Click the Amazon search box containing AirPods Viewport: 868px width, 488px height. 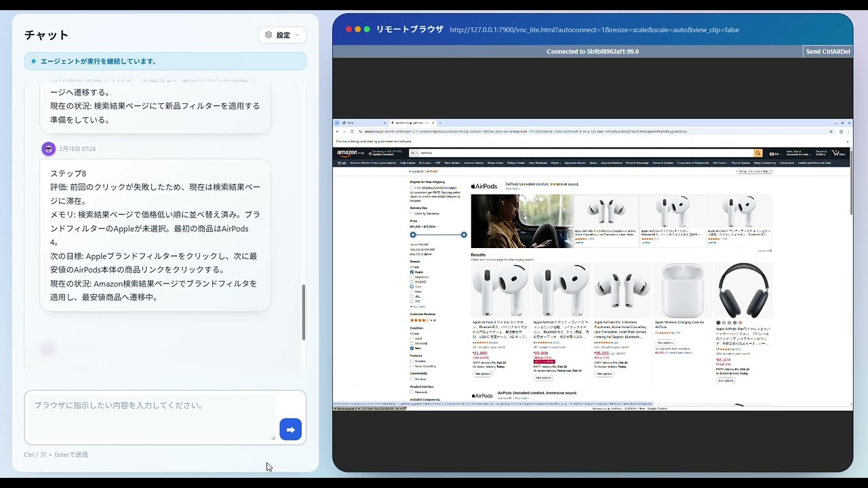tap(586, 153)
